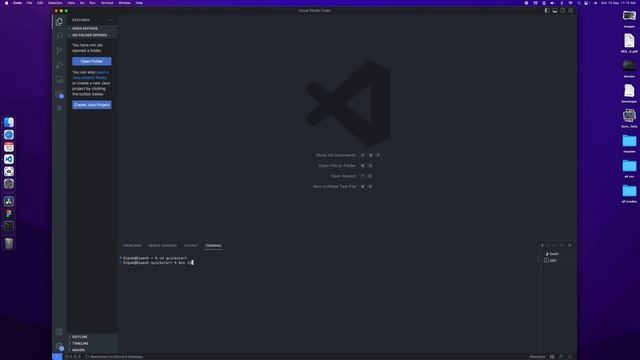Collapse the No Folder Opened section
Screen dimensions: 640x360
pyautogui.click(x=92, y=35)
